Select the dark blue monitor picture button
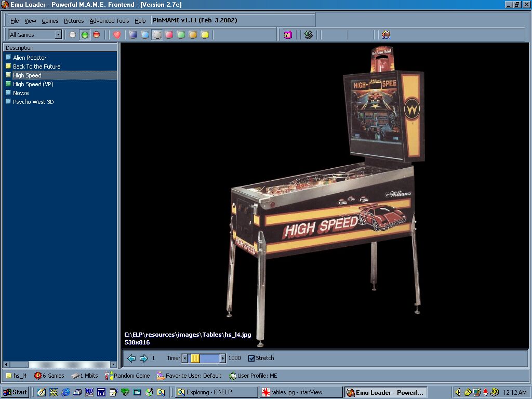Image resolution: width=532 pixels, height=399 pixels. pyautogui.click(x=133, y=35)
